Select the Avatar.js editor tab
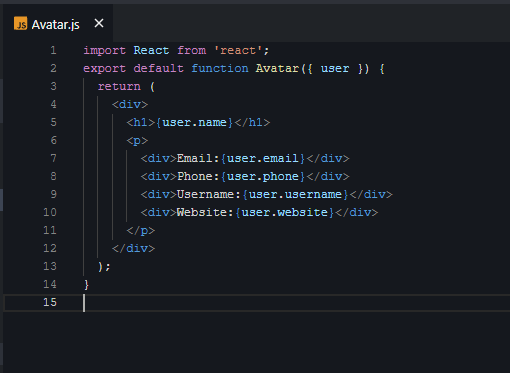510x373 pixels. point(58,24)
